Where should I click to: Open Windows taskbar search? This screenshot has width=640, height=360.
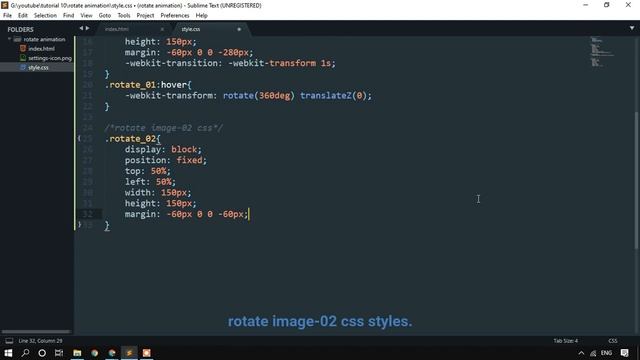(x=25, y=353)
